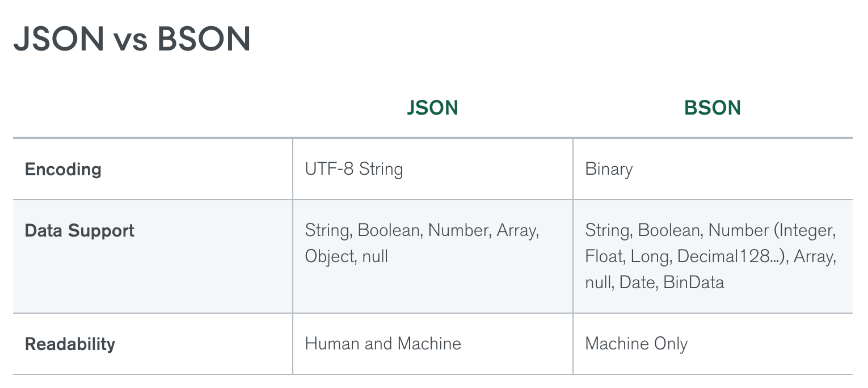Image resolution: width=868 pixels, height=388 pixels.
Task: Click the "Human and Machine" cell
Action: click(383, 344)
